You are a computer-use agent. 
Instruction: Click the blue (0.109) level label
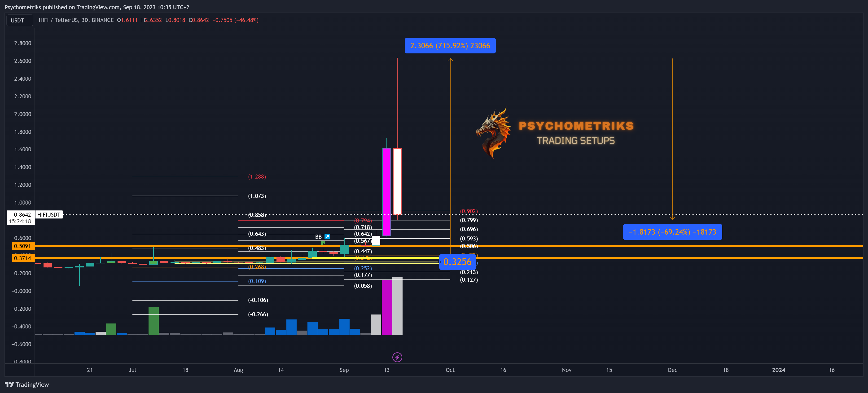257,281
